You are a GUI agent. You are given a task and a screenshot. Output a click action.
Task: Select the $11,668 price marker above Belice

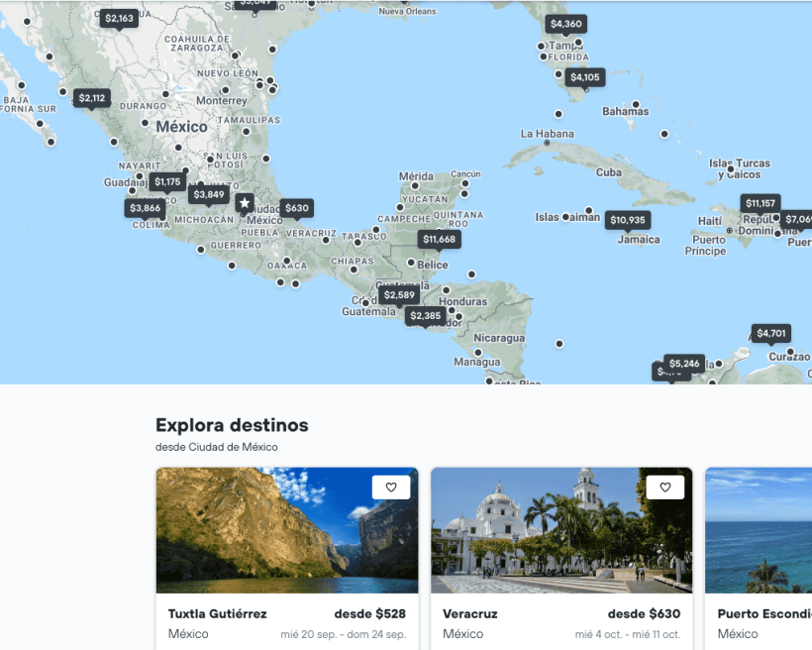[x=439, y=239]
